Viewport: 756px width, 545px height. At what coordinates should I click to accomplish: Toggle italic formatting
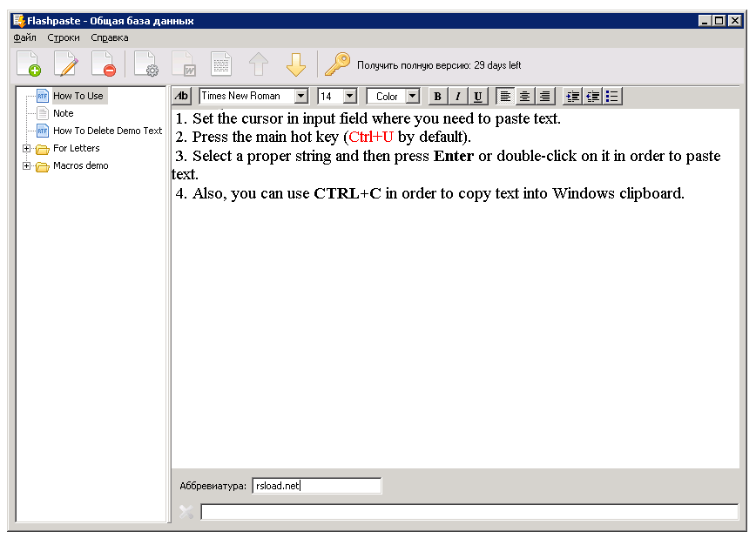click(456, 96)
